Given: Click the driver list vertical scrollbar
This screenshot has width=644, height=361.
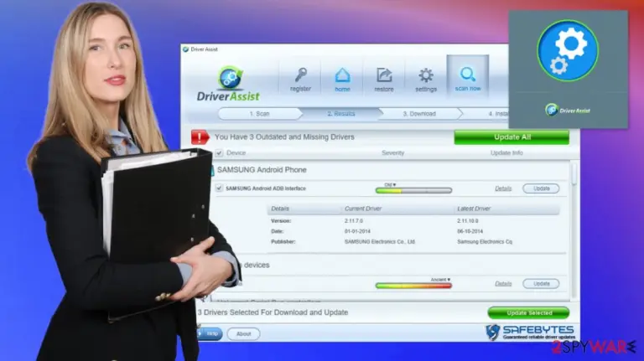Looking at the screenshot, I should coord(574,229).
